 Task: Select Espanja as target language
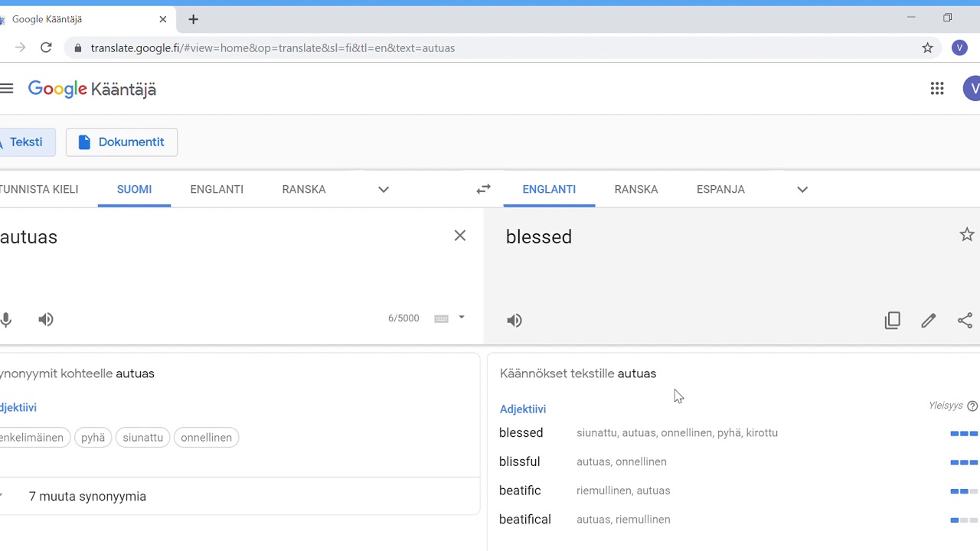click(x=720, y=189)
